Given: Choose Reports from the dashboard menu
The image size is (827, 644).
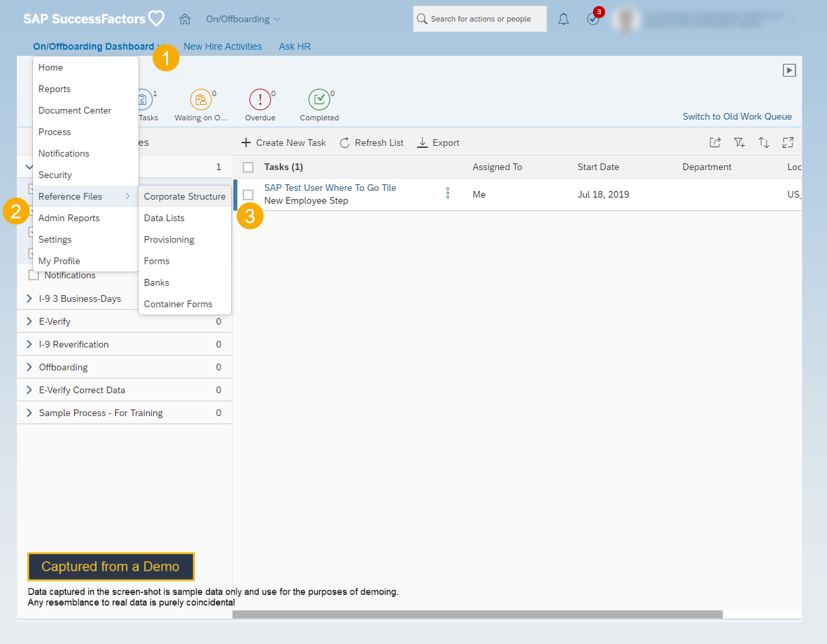Looking at the screenshot, I should coord(85,89).
